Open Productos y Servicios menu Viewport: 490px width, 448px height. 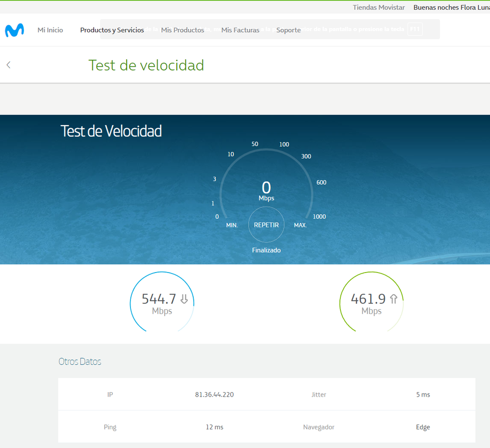[112, 30]
